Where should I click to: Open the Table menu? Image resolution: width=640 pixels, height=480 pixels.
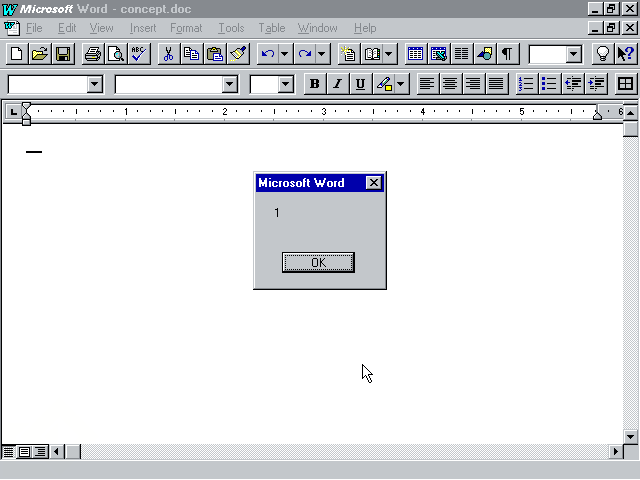tap(272, 28)
